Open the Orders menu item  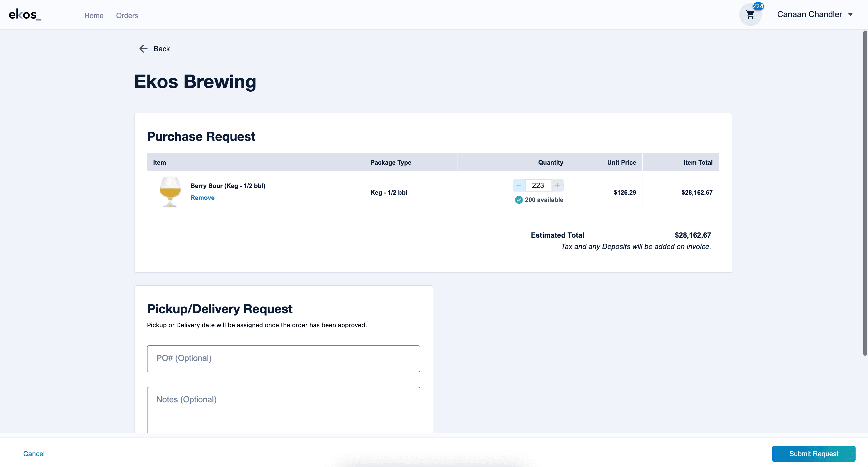coord(127,16)
